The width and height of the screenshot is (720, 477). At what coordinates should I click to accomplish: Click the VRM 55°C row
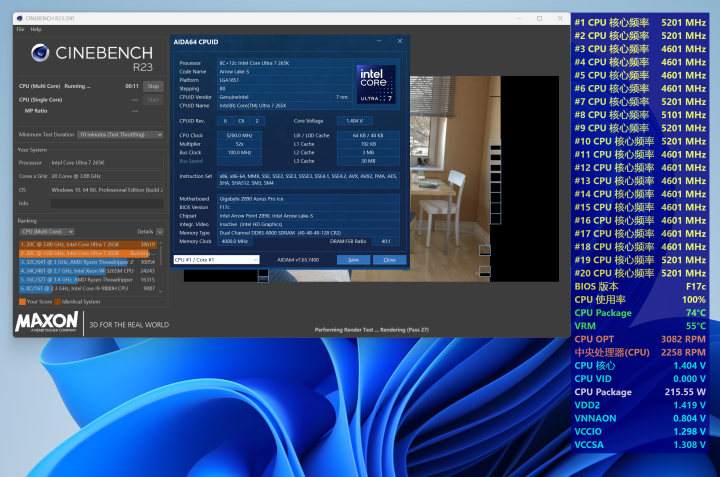coord(640,326)
